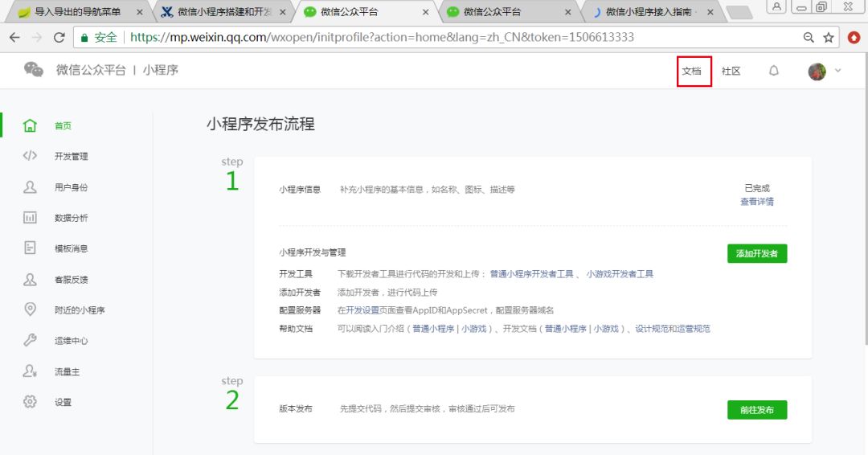This screenshot has width=868, height=455.
Task: Click the 模板消息 document icon
Action: point(30,248)
